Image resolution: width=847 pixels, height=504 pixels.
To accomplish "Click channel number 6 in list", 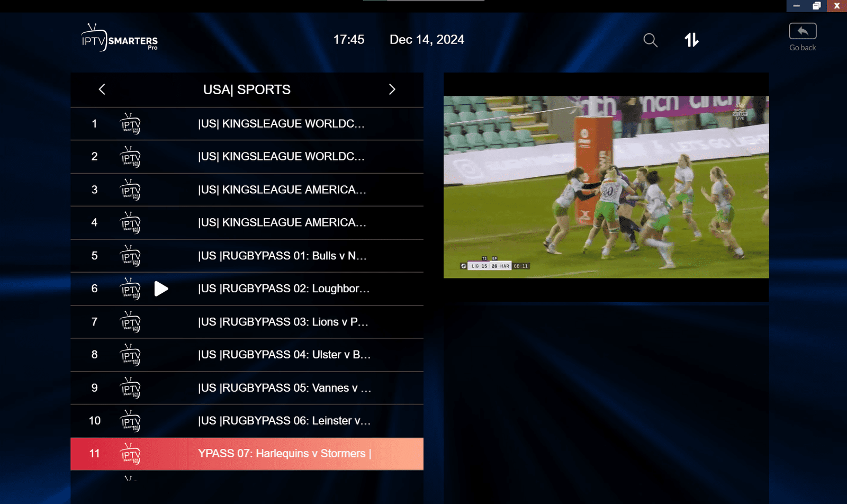I will (x=94, y=289).
